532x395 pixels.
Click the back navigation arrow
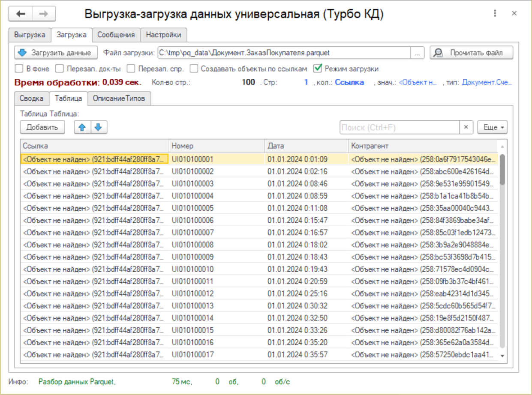pyautogui.click(x=21, y=13)
